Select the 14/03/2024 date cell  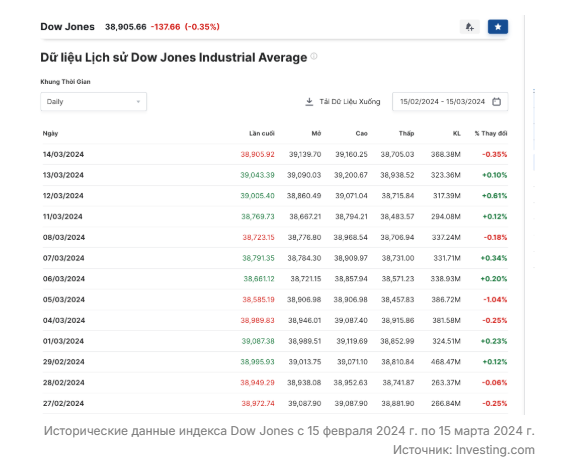pos(64,154)
